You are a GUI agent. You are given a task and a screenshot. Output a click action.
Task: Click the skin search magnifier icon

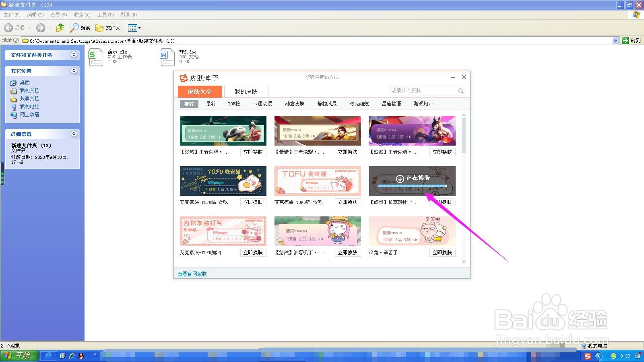(461, 91)
